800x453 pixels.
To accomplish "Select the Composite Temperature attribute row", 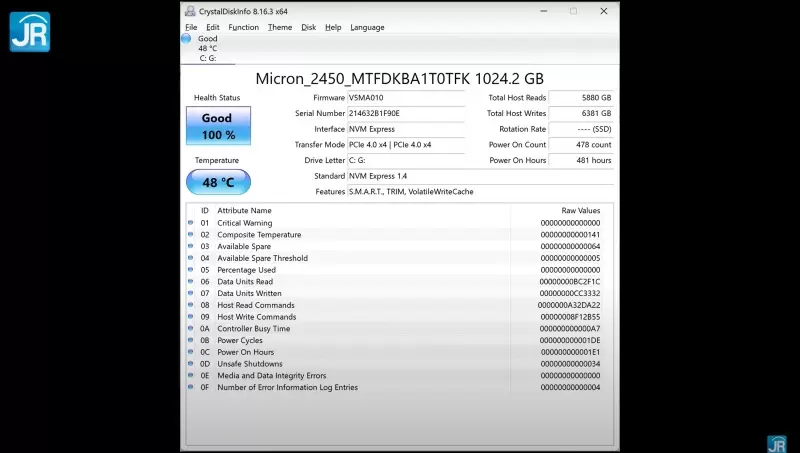I will click(399, 235).
